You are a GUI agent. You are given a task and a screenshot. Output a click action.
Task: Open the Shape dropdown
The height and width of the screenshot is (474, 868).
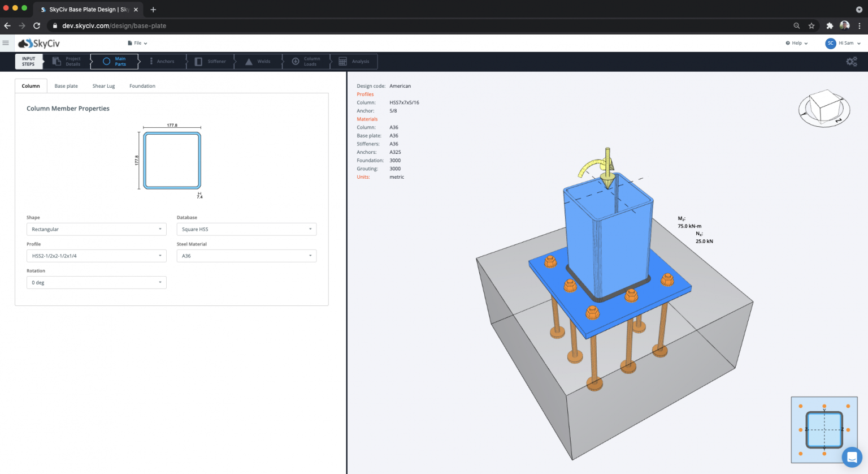[96, 229]
